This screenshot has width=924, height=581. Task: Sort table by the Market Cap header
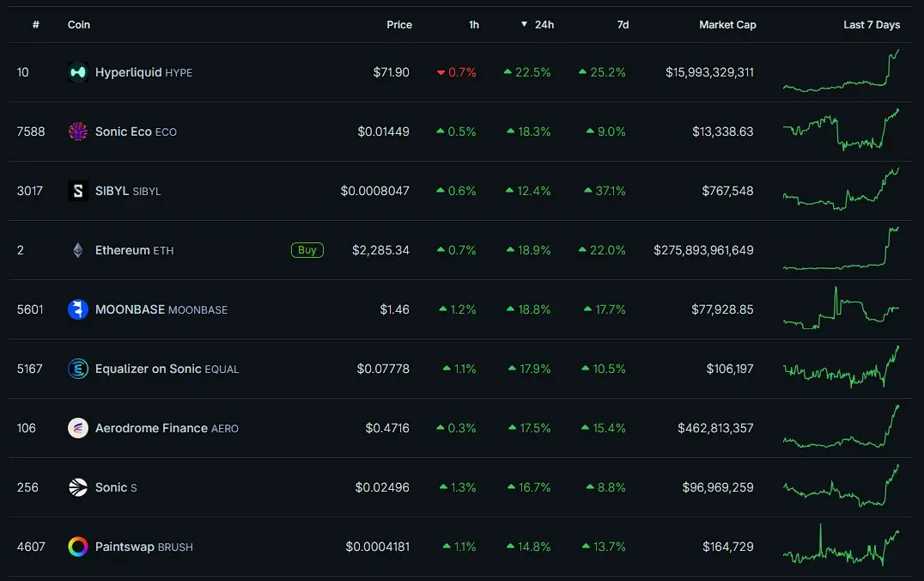[x=727, y=25]
